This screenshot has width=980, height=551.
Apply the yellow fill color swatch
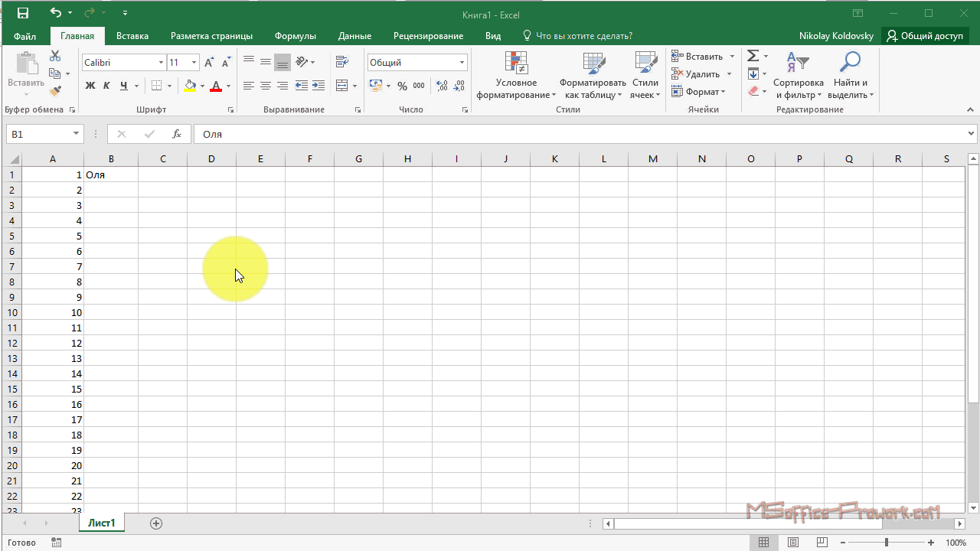(189, 86)
